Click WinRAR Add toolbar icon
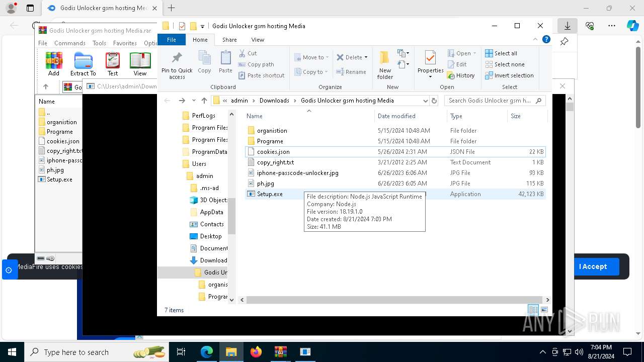The width and height of the screenshot is (644, 362). (54, 64)
